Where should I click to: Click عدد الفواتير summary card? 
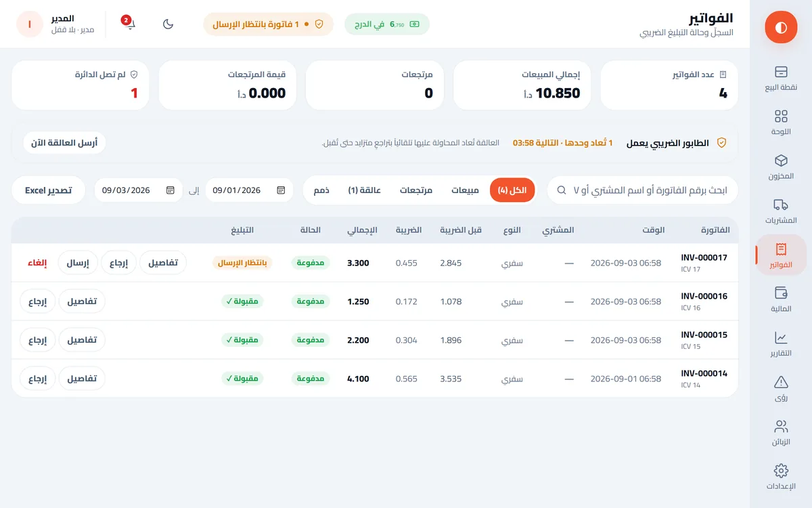coord(669,85)
